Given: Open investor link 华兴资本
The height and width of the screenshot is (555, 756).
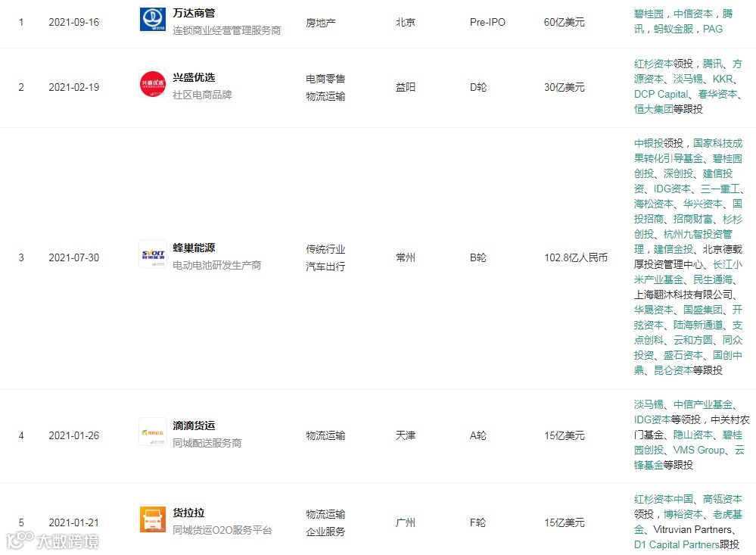Looking at the screenshot, I should (703, 204).
